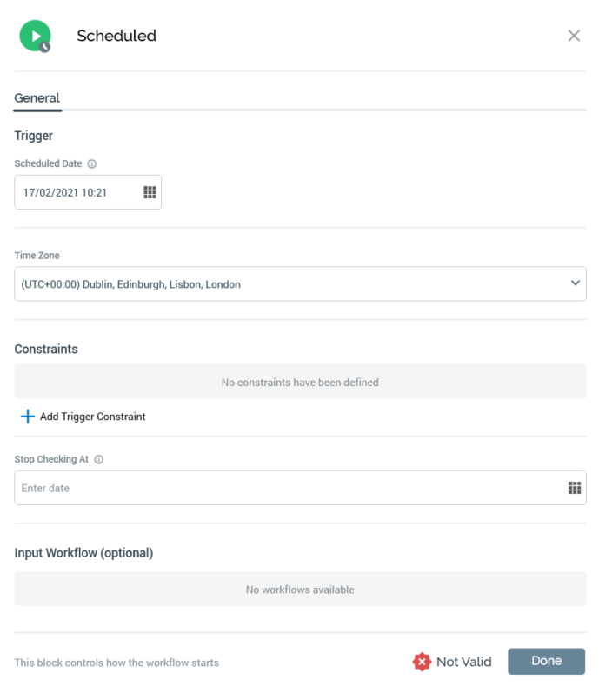Viewport: 599px width, 700px height.
Task: Click the No constraints have been defined box
Action: point(300,382)
